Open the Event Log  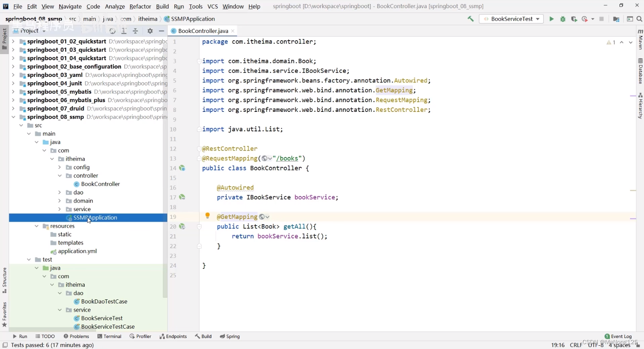click(618, 336)
